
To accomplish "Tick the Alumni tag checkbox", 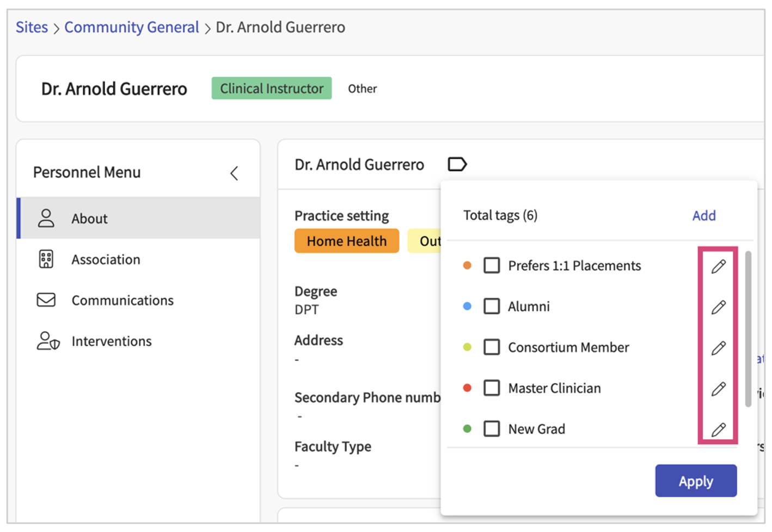I will tap(492, 306).
